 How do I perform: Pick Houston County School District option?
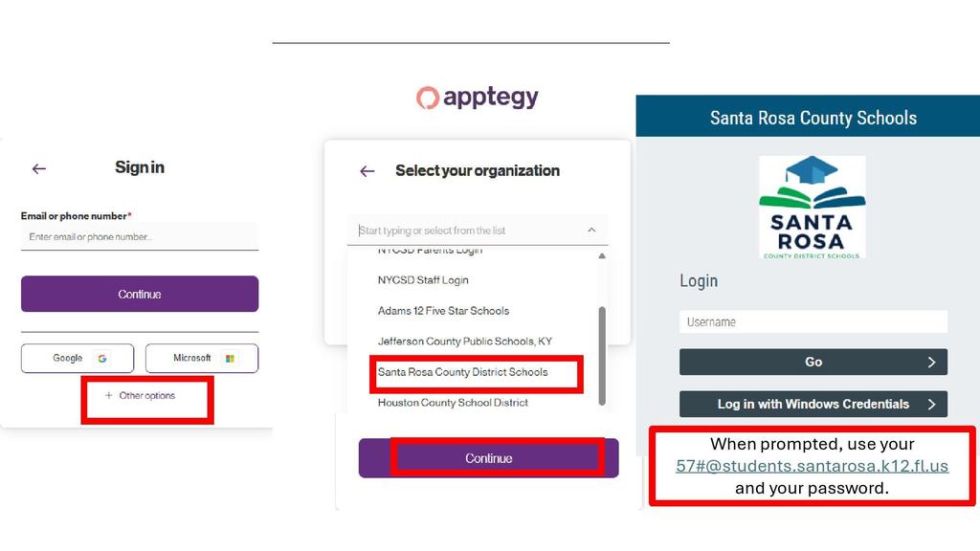point(453,403)
